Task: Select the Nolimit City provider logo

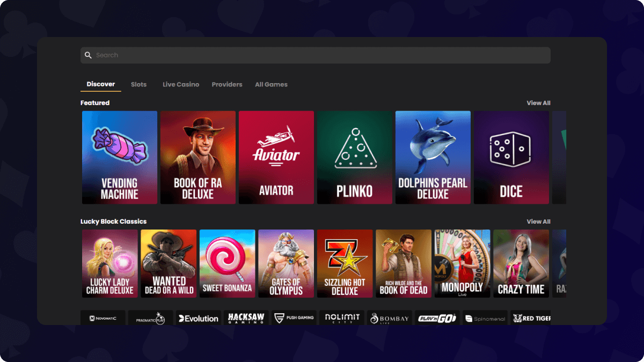Action: (x=342, y=317)
